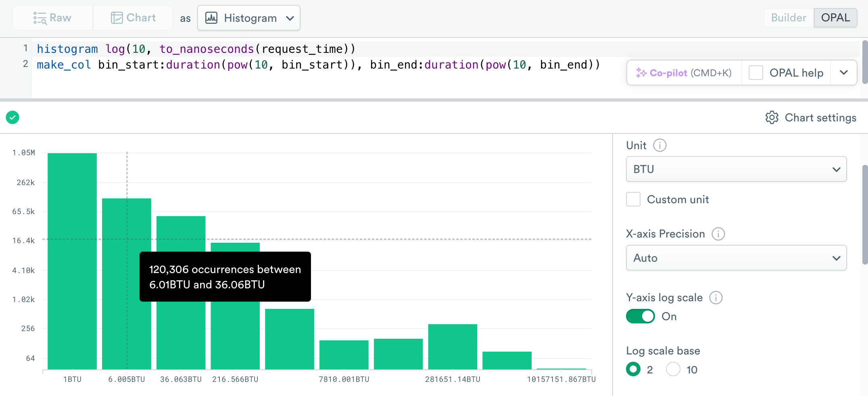Click the 16.4k y-axis label
The width and height of the screenshot is (868, 396).
[23, 240]
